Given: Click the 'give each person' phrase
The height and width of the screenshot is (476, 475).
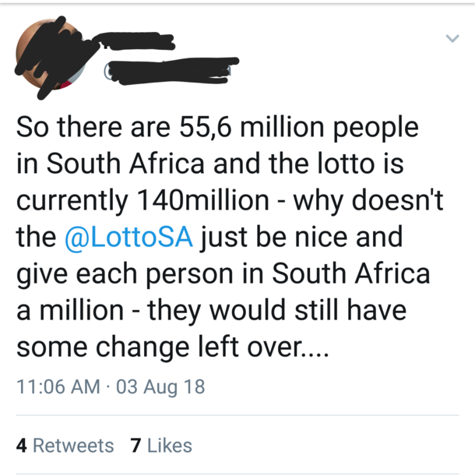Looking at the screenshot, I should 125,275.
